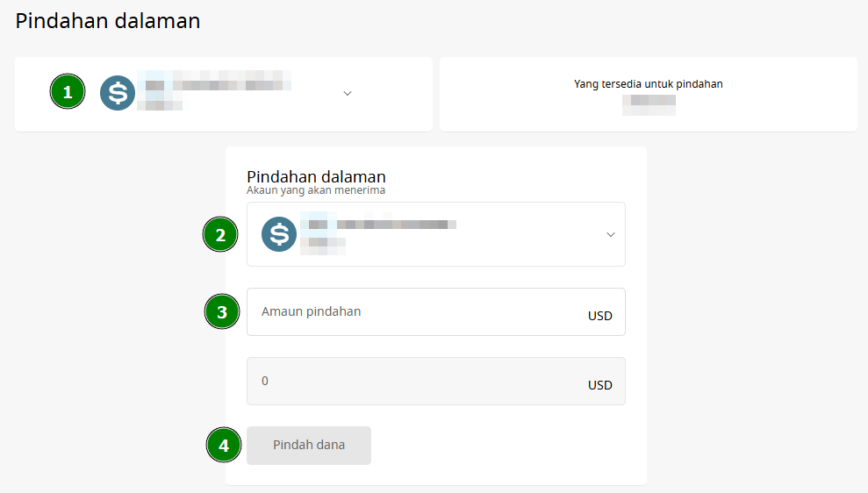The height and width of the screenshot is (493, 868).
Task: Click the green step 4 marker
Action: [224, 445]
